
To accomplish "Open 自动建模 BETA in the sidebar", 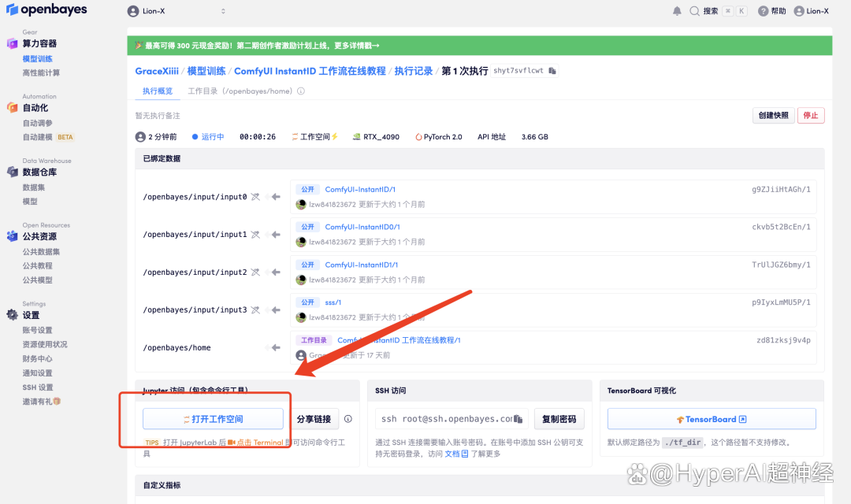I will pos(48,137).
